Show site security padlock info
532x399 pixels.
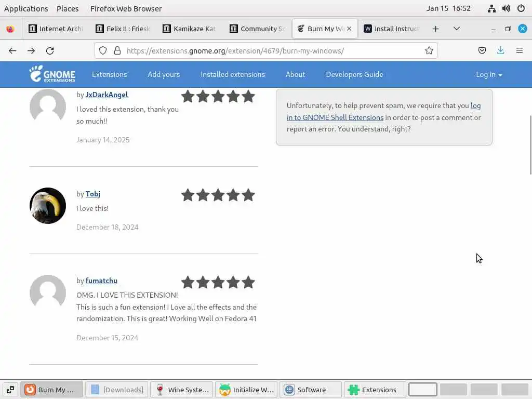pos(117,51)
